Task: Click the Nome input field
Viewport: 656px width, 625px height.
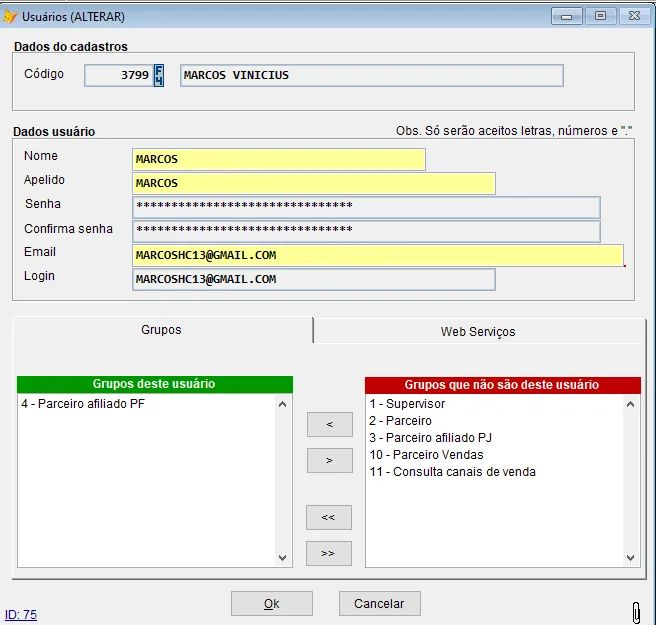Action: 278,160
